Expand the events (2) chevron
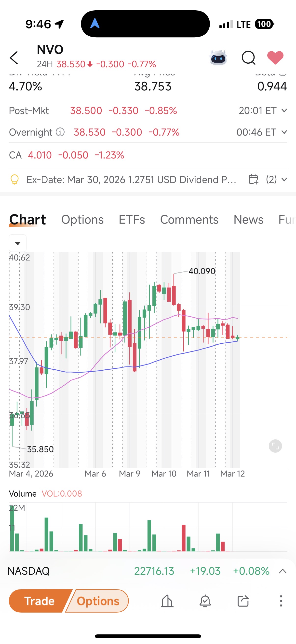Viewport: 296px width, 644px height. click(284, 179)
